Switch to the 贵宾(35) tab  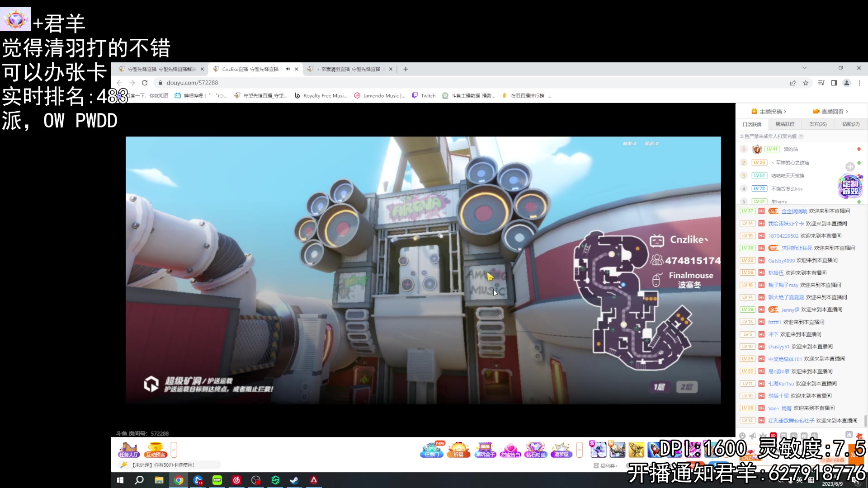(818, 124)
